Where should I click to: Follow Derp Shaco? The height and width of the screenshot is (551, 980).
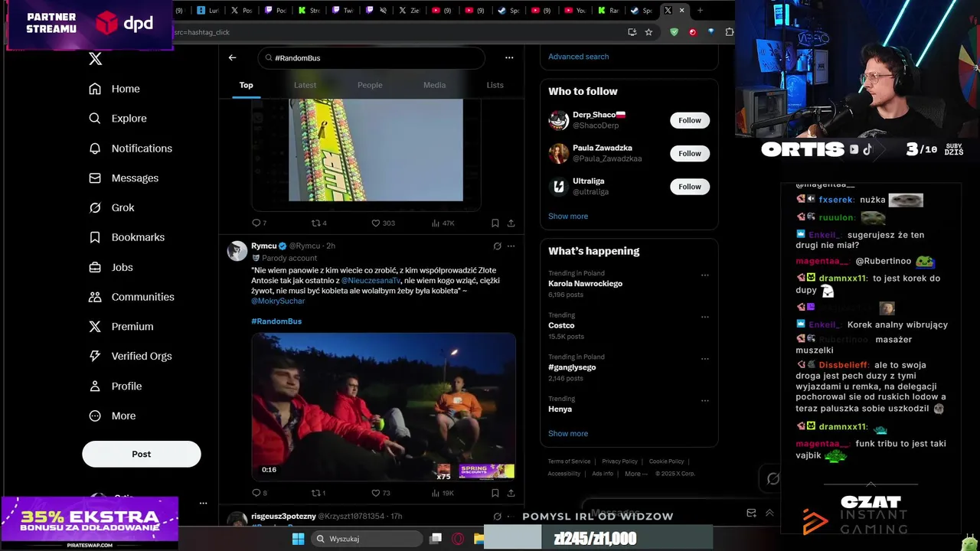(x=689, y=120)
